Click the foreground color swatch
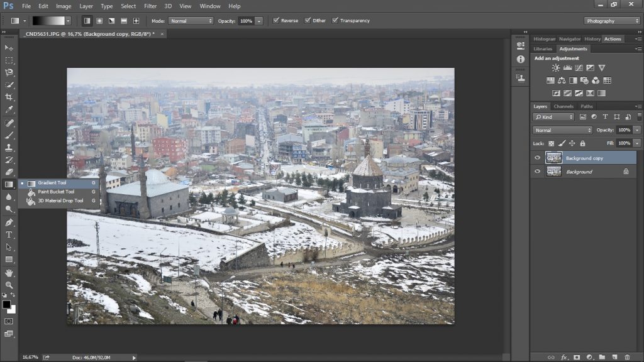This screenshot has height=362, width=644. pyautogui.click(x=6, y=305)
